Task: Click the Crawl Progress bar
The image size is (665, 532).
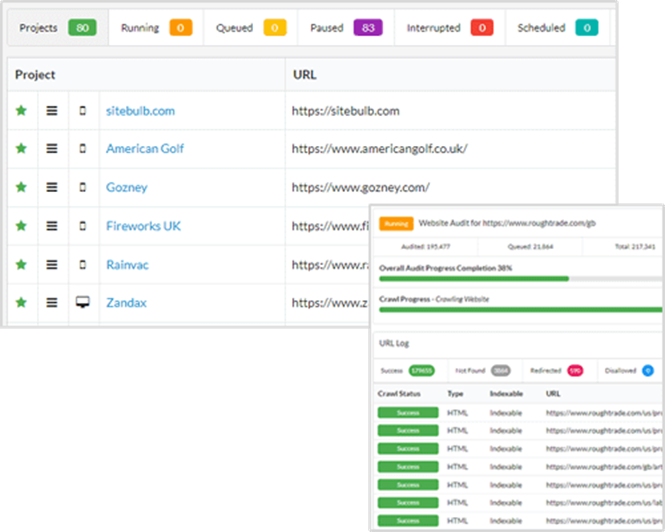Action: 520,310
